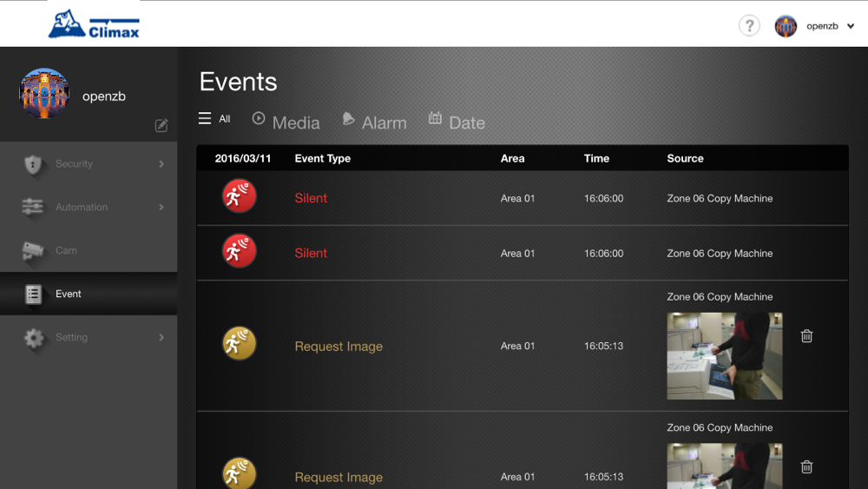Click the large profile picture in the sidebar
This screenshot has height=489, width=868.
[x=44, y=94]
